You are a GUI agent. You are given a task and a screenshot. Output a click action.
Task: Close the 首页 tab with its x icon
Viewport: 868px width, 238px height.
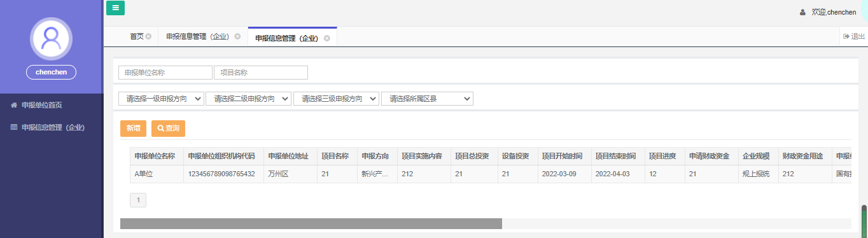pos(148,36)
